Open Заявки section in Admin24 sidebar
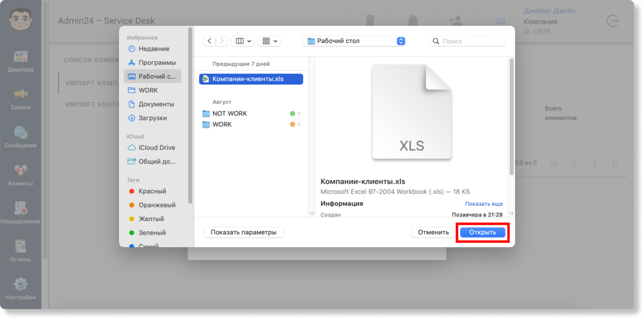The height and width of the screenshot is (319, 644). pos(21,100)
